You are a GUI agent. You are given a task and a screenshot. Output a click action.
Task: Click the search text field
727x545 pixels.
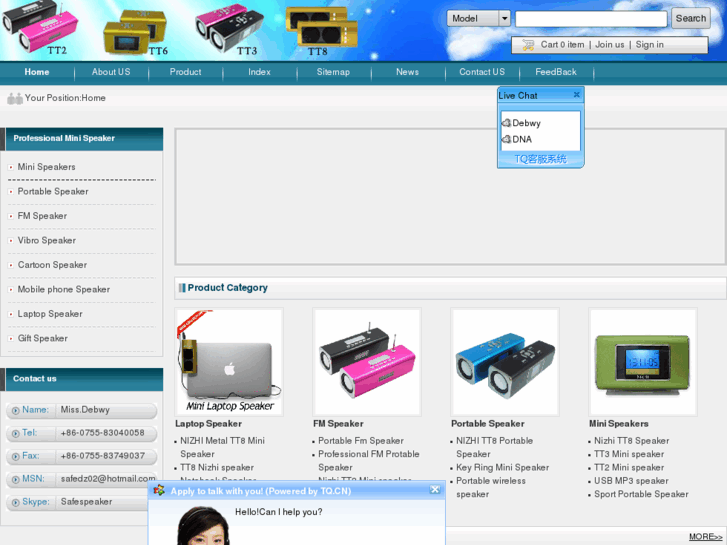click(x=591, y=19)
